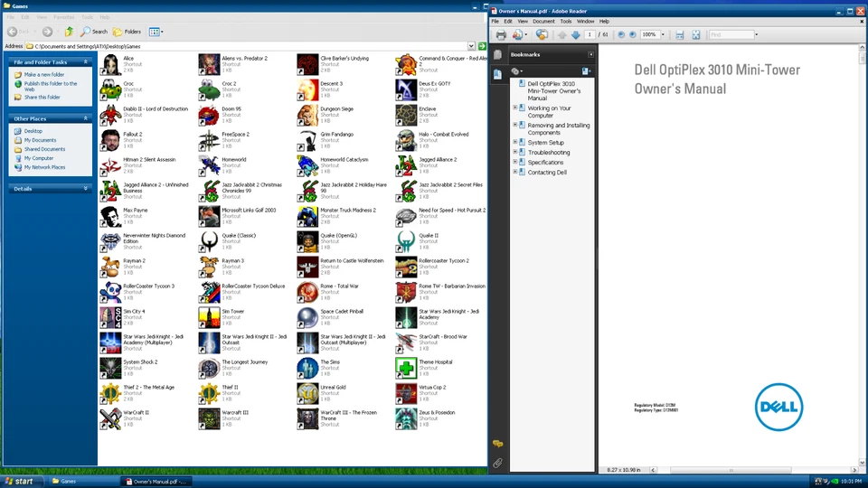Expand the Details pane in Explorer
The width and height of the screenshot is (868, 488).
[85, 189]
